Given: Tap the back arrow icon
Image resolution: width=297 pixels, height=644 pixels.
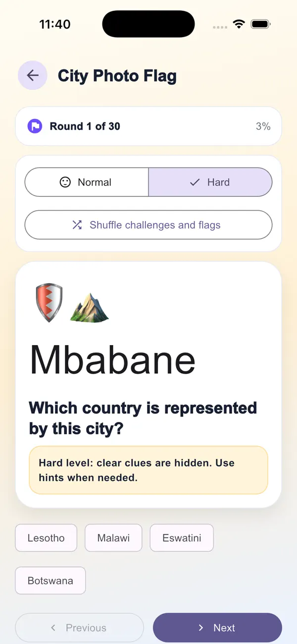Looking at the screenshot, I should (x=33, y=75).
